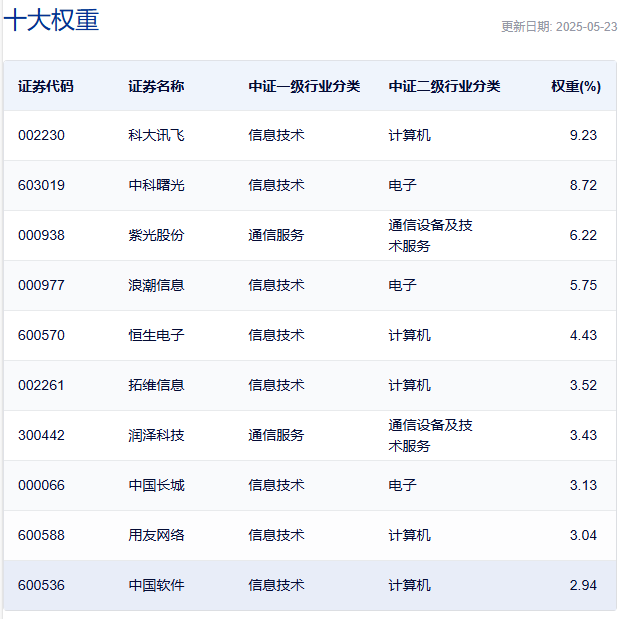This screenshot has width=622, height=619.
Task: Click weight value 3.04
Action: click(583, 535)
